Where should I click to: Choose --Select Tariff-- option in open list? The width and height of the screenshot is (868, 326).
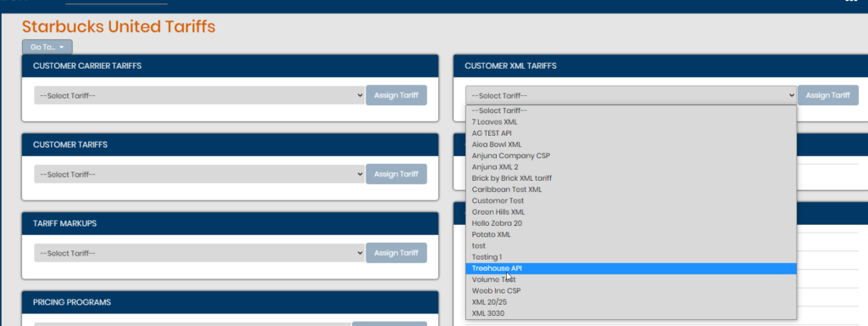pos(631,110)
